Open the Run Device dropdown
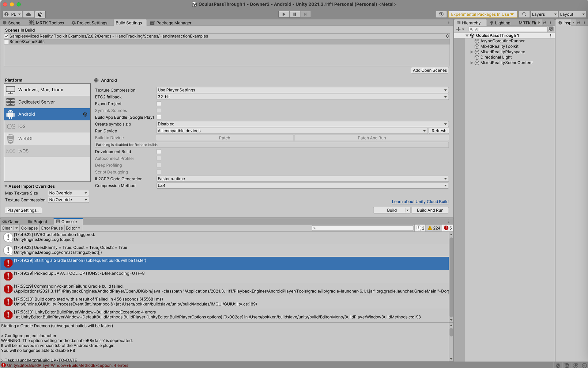 click(x=292, y=131)
